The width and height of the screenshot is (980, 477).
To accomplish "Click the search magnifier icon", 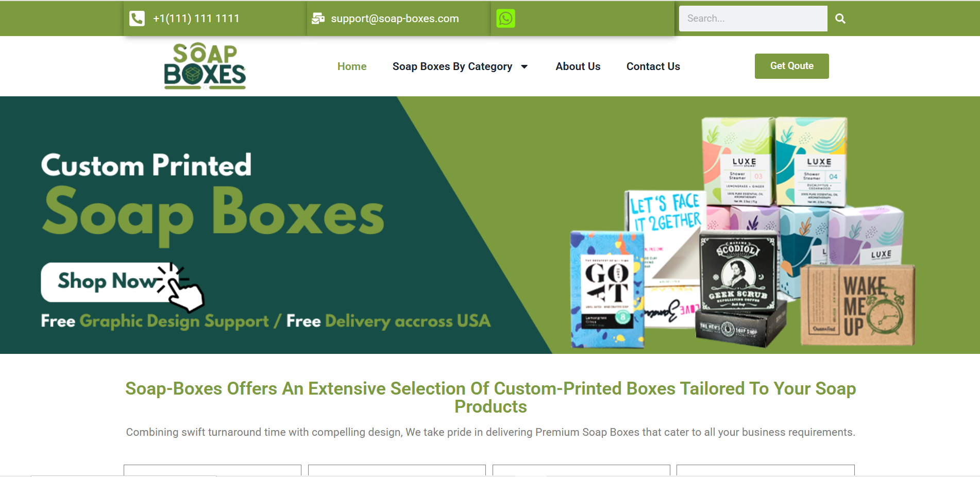I will click(840, 19).
